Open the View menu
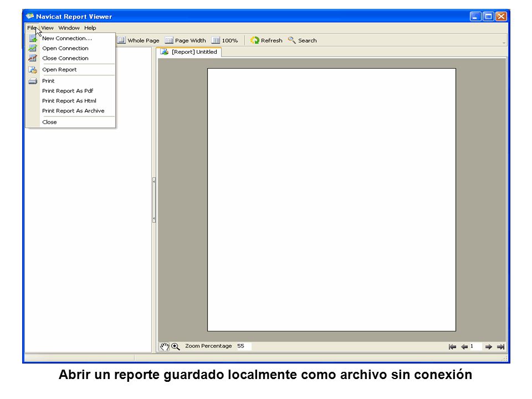Image resolution: width=532 pixels, height=399 pixels. [48, 28]
